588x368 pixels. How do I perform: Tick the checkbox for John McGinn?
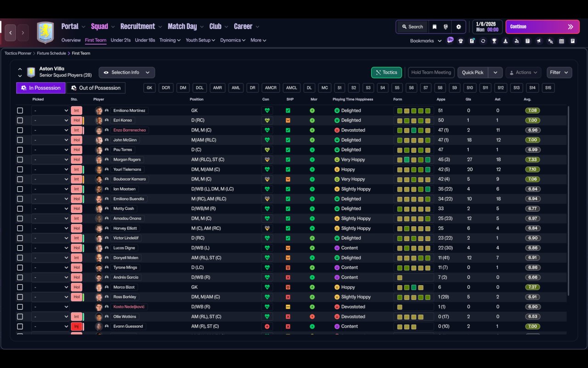click(20, 140)
